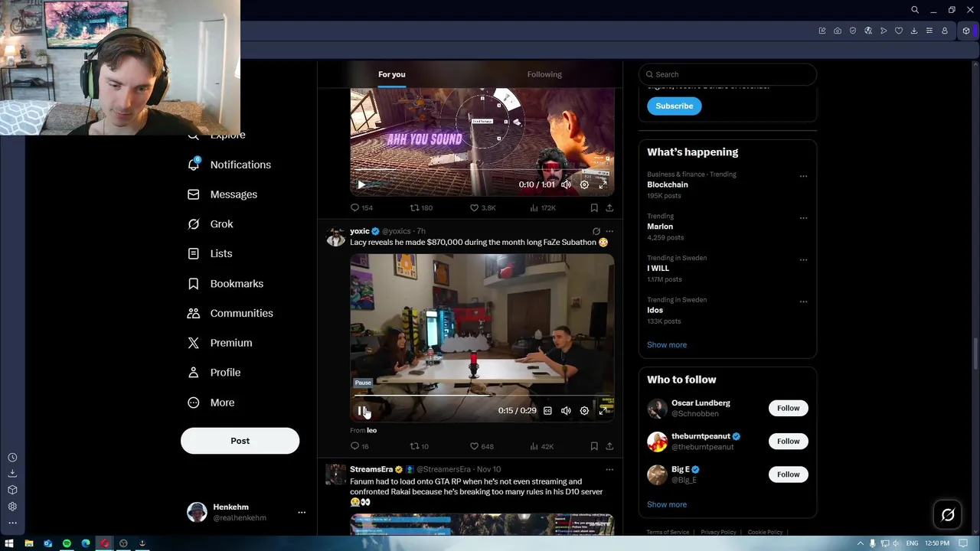Seek on the top video's progress bar
The image size is (980, 551).
[482, 170]
